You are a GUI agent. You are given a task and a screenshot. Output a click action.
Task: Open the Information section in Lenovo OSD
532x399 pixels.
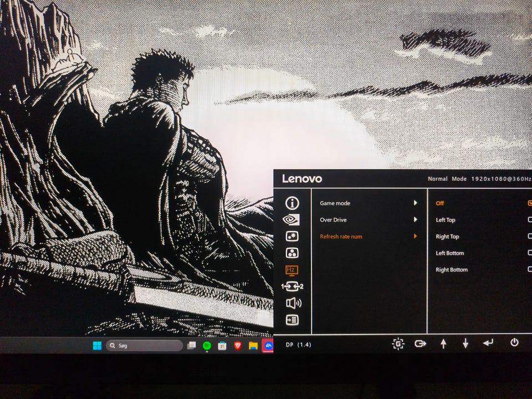[292, 203]
